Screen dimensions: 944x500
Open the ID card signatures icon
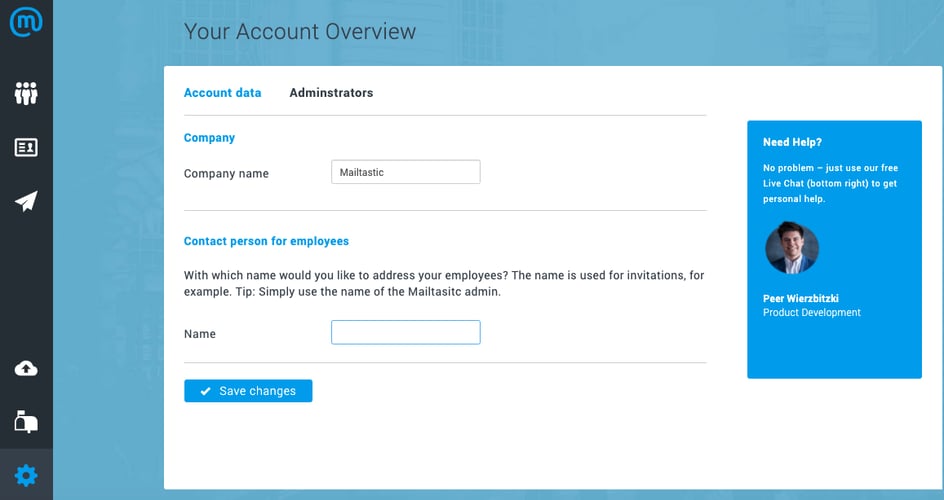[x=26, y=148]
